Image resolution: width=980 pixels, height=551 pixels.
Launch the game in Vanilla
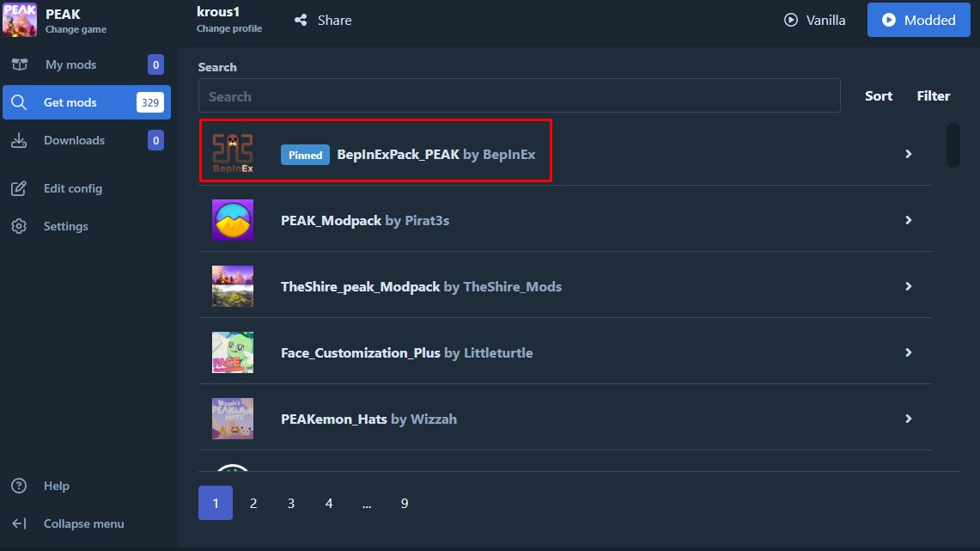[814, 20]
